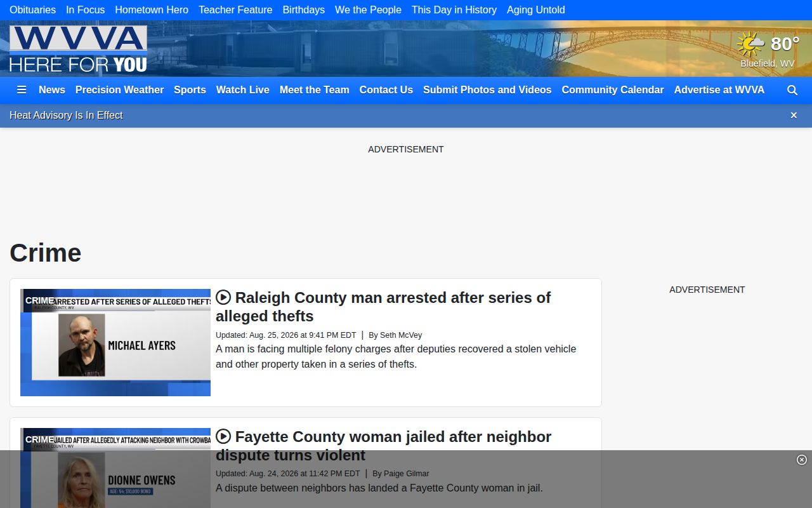Open Teacher Feature link
Image resolution: width=812 pixels, height=508 pixels.
click(x=235, y=10)
